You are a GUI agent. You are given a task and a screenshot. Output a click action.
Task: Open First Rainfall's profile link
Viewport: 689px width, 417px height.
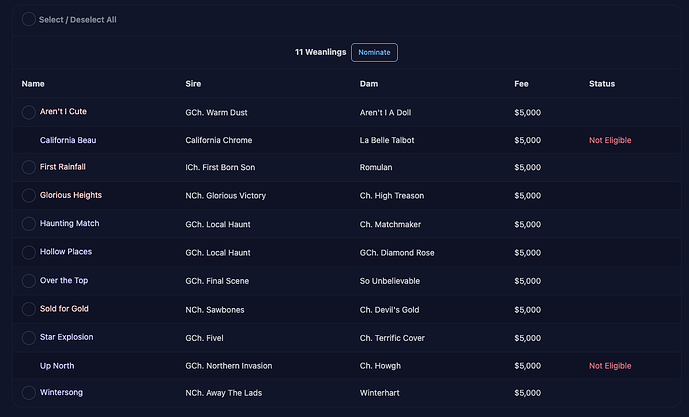(x=63, y=167)
